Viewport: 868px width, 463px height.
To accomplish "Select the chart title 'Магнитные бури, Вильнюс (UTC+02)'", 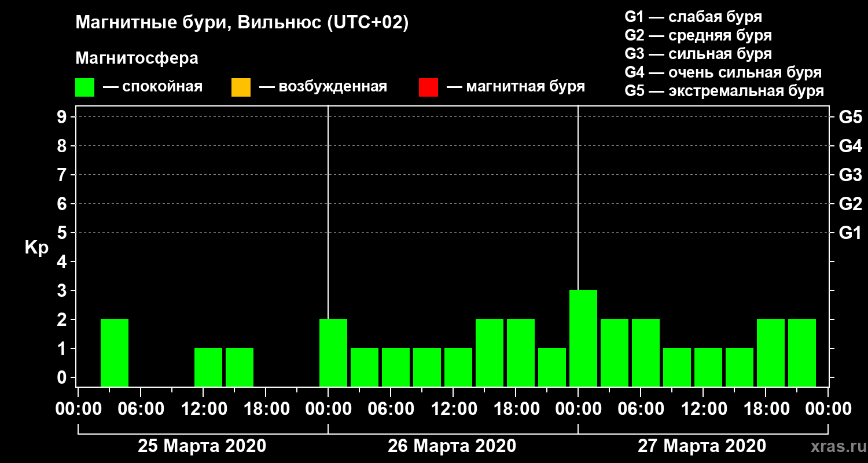I will click(x=242, y=24).
